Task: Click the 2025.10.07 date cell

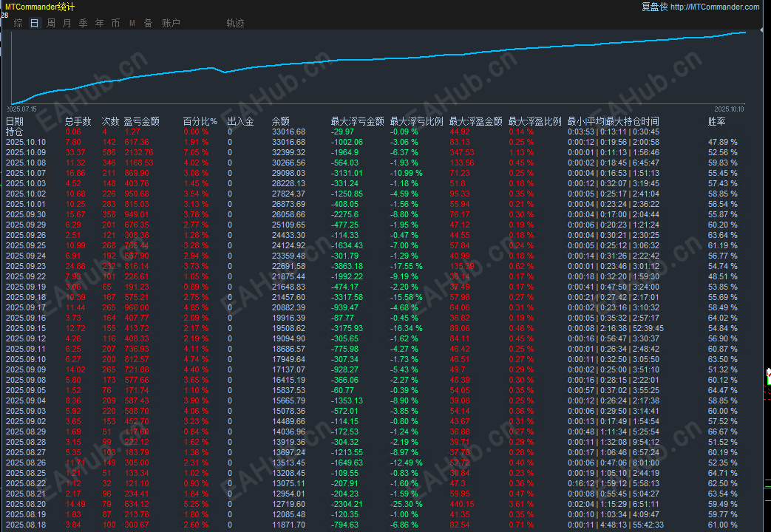Action: pyautogui.click(x=26, y=173)
